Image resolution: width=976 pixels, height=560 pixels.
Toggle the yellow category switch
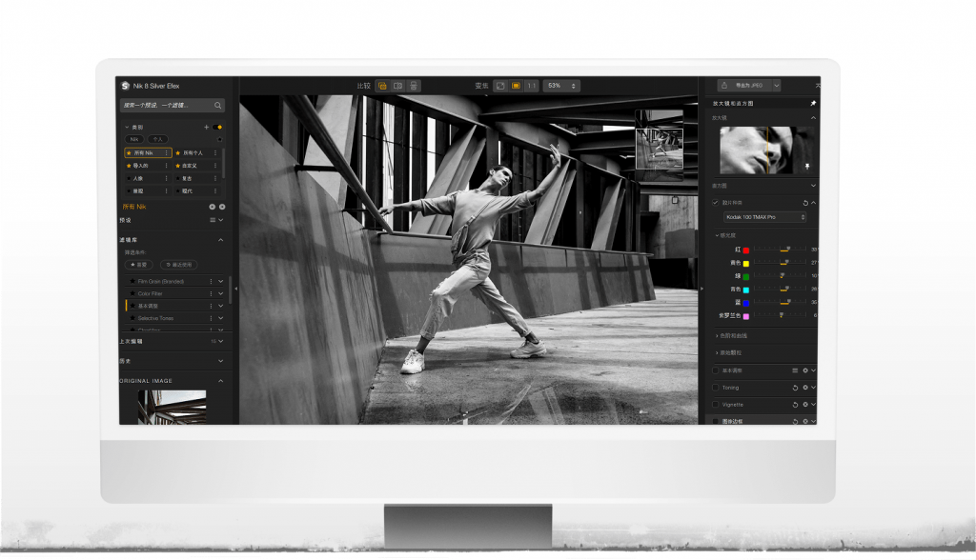click(218, 127)
